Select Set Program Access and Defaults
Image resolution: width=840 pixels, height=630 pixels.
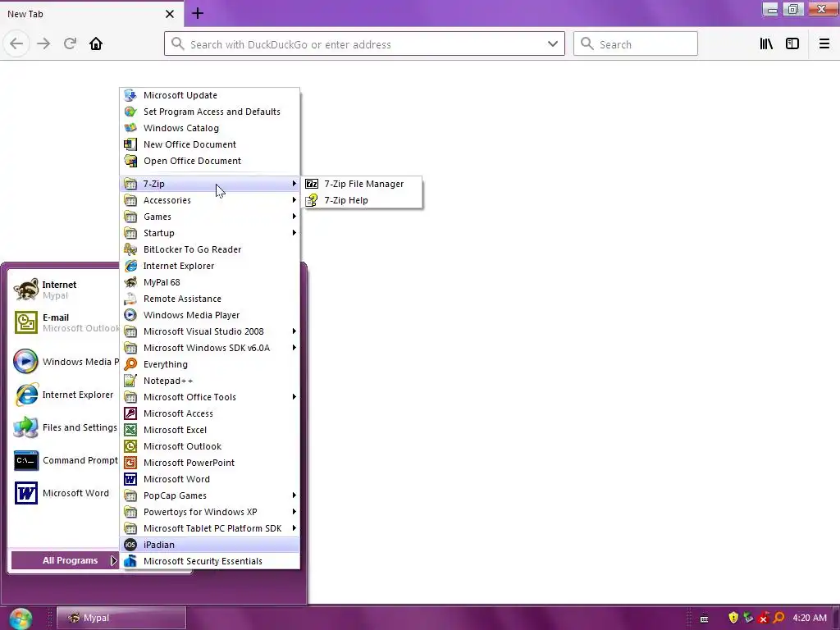tap(209, 112)
